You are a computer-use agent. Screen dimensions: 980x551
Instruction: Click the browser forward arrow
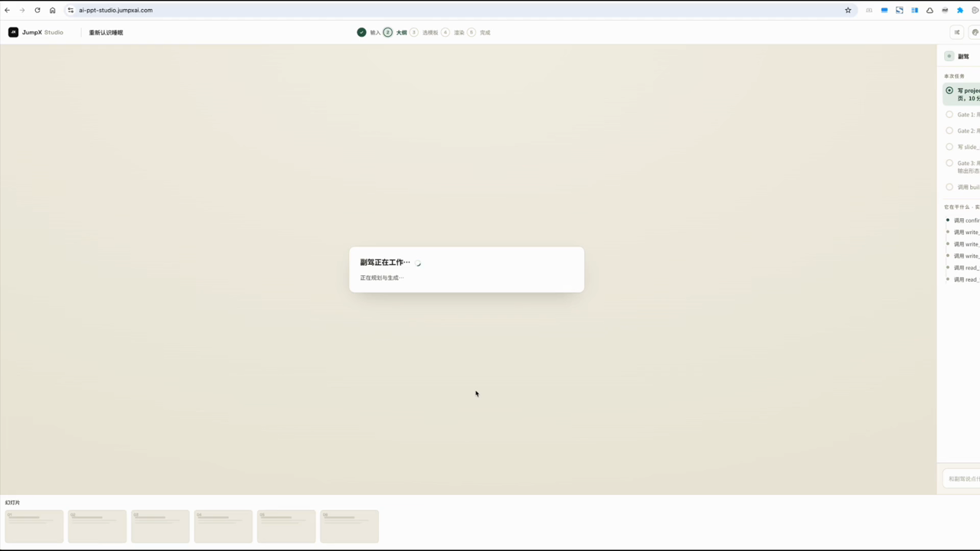tap(21, 10)
